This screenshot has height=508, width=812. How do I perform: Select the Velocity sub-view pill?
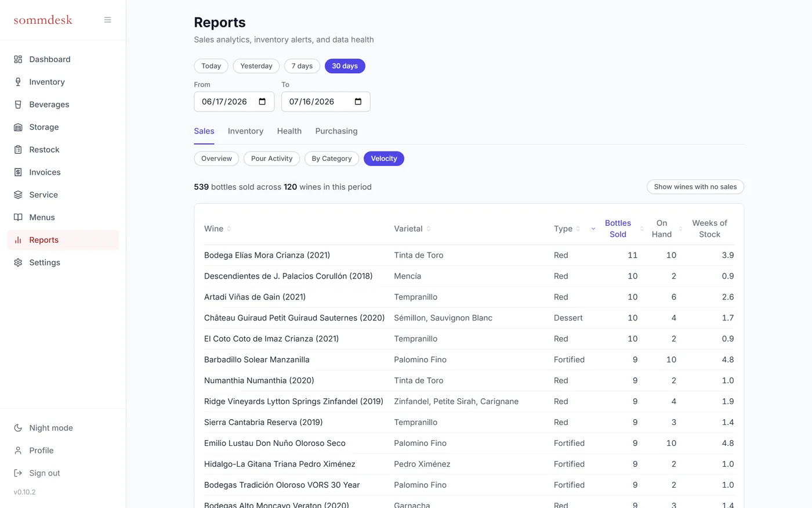(x=384, y=158)
